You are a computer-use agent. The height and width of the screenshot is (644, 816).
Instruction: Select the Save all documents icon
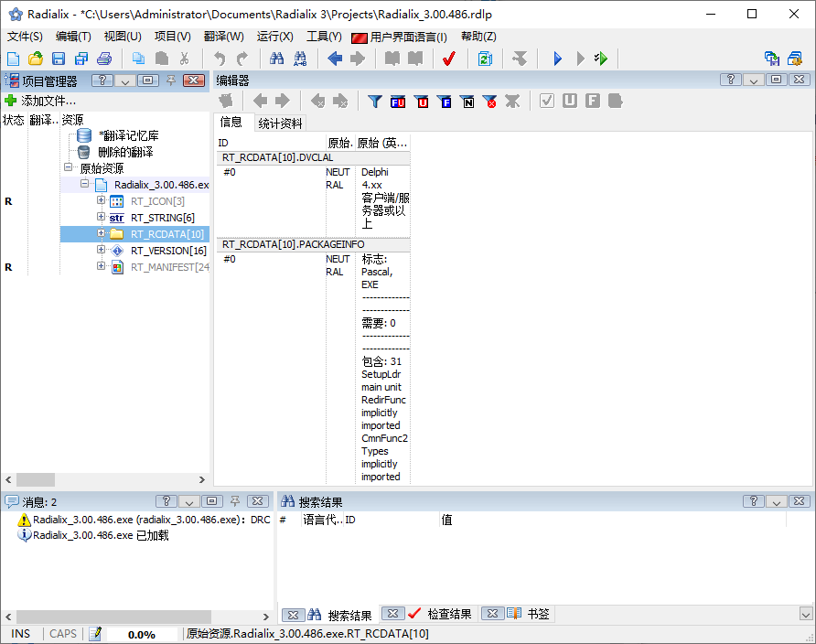[81, 58]
